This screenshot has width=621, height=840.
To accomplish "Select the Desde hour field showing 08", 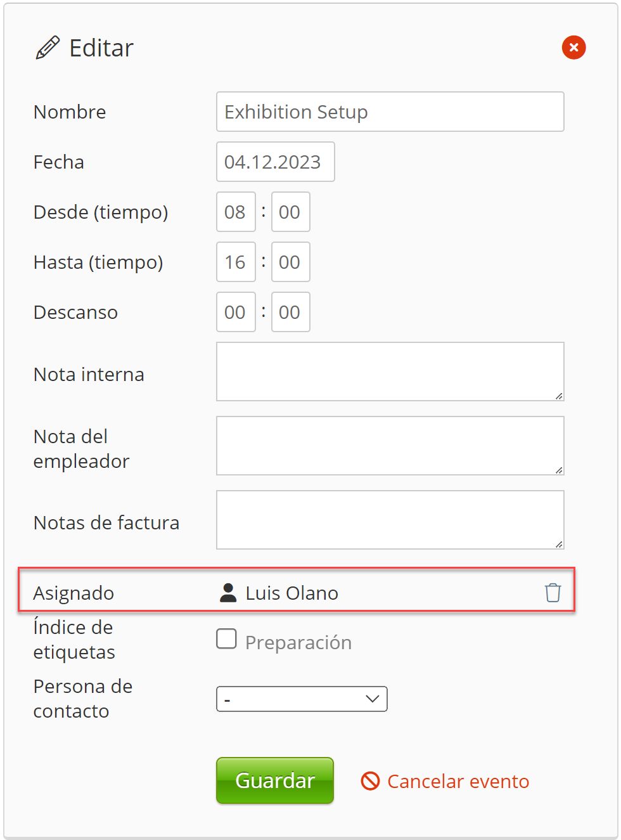I will [x=235, y=212].
